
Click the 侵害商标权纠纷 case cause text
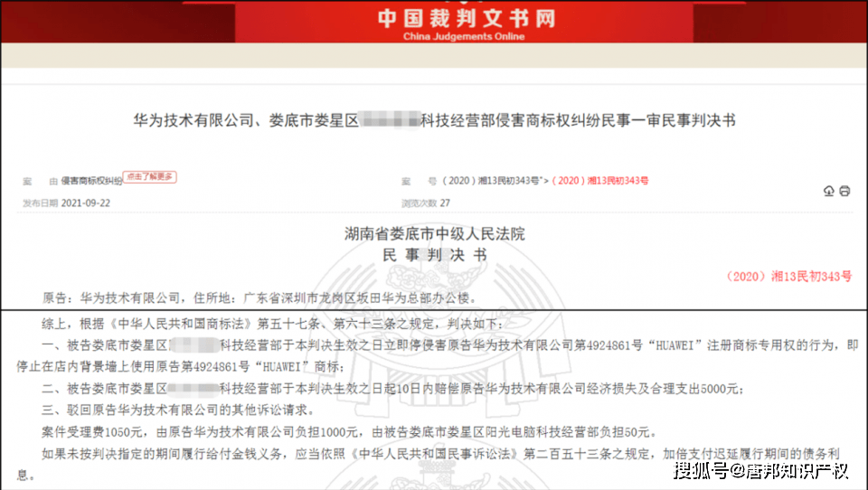(91, 181)
